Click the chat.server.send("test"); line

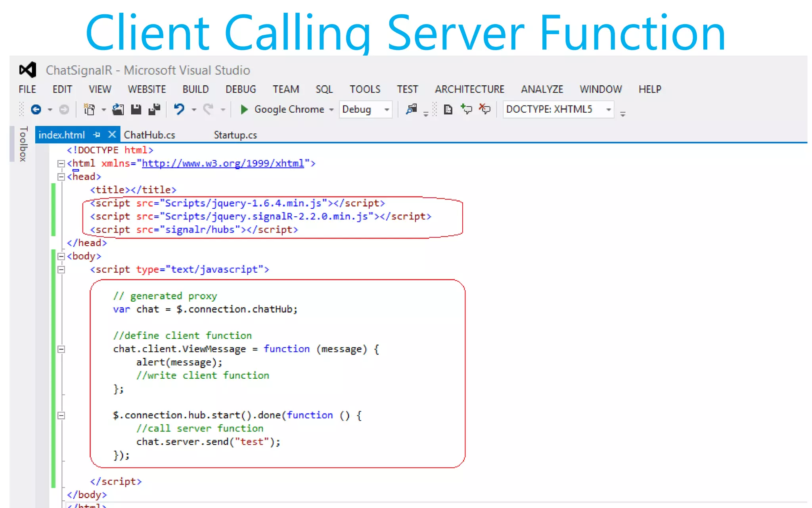(208, 442)
